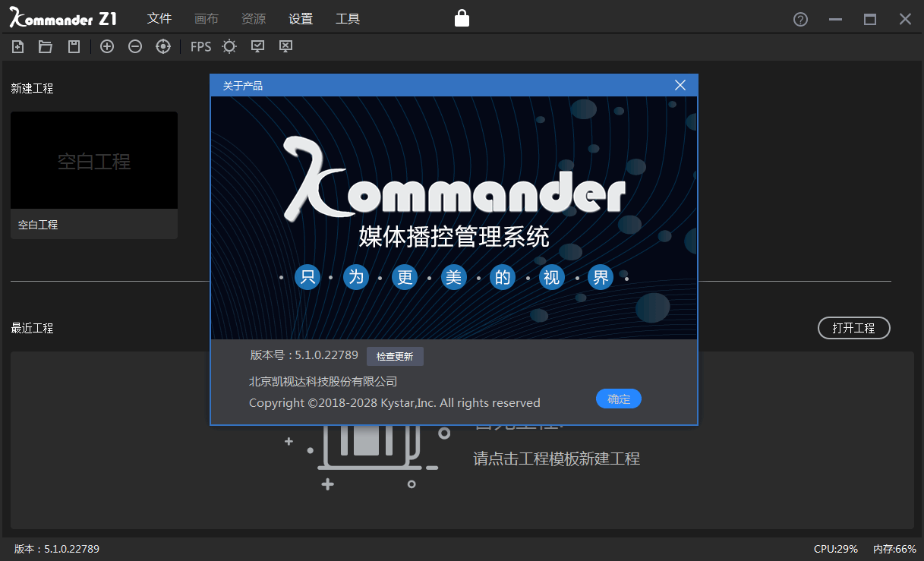This screenshot has height=561, width=924.
Task: Open a project using the folder icon
Action: click(45, 46)
